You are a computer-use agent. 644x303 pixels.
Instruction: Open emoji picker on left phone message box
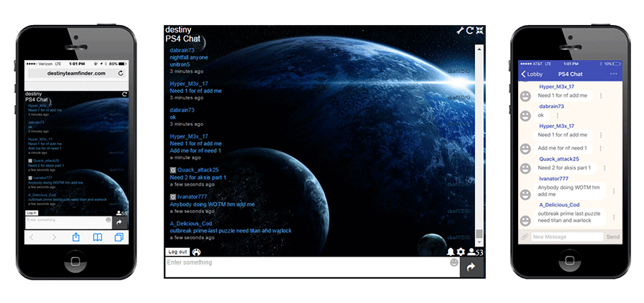pos(109,220)
